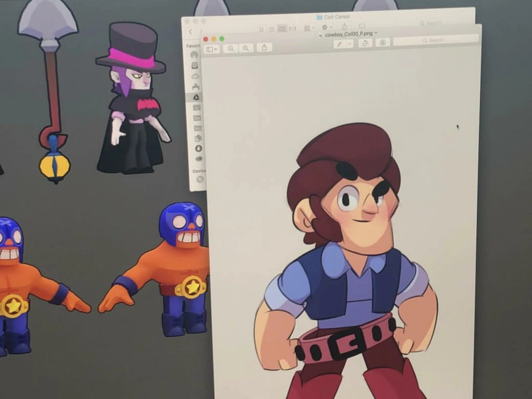The image size is (532, 399).
Task: Open Downloads in the Finder sidebar
Action: click(198, 149)
